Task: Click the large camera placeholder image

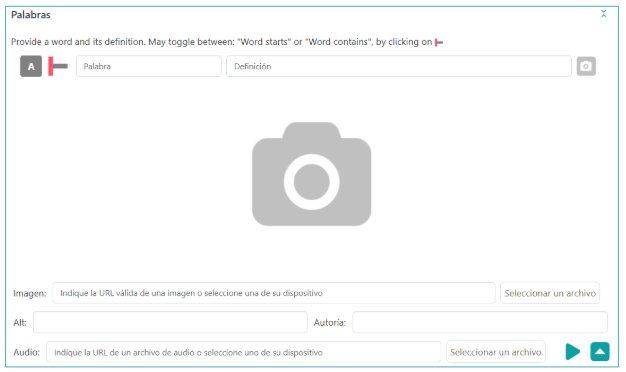Action: 311,174
